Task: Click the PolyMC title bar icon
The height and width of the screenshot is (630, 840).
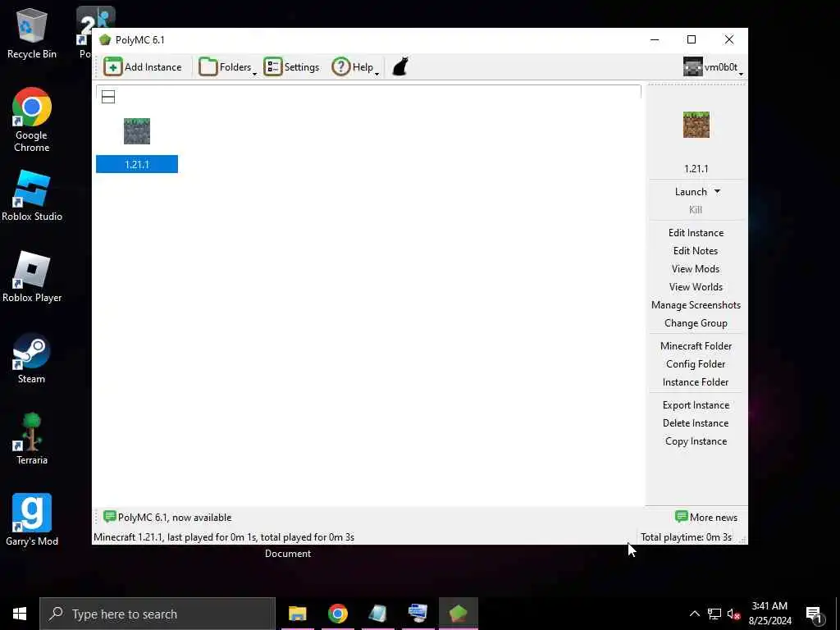Action: tap(105, 40)
